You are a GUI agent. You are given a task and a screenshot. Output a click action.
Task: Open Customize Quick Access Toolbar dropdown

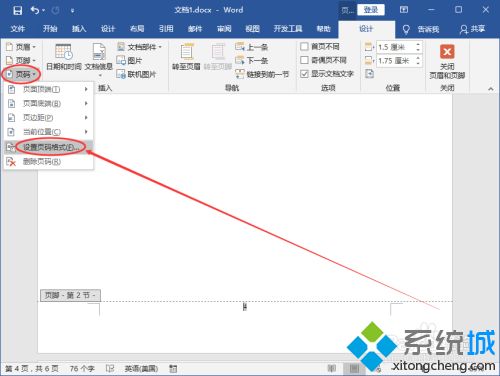click(72, 11)
